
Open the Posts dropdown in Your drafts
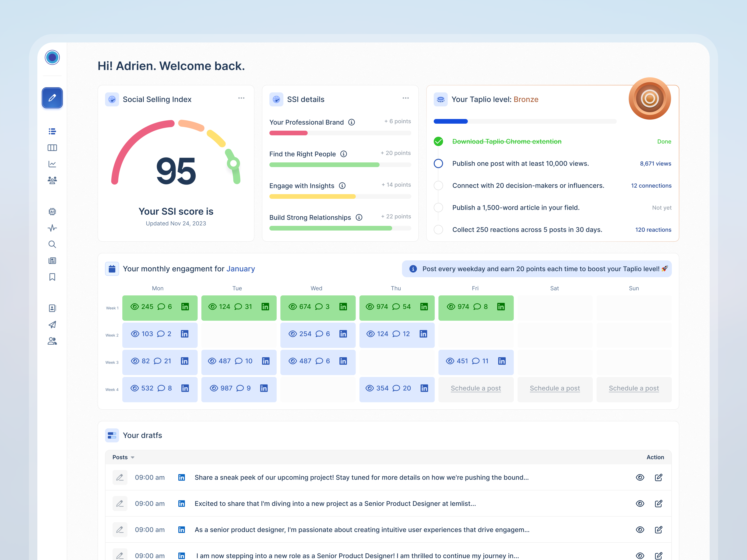point(123,457)
